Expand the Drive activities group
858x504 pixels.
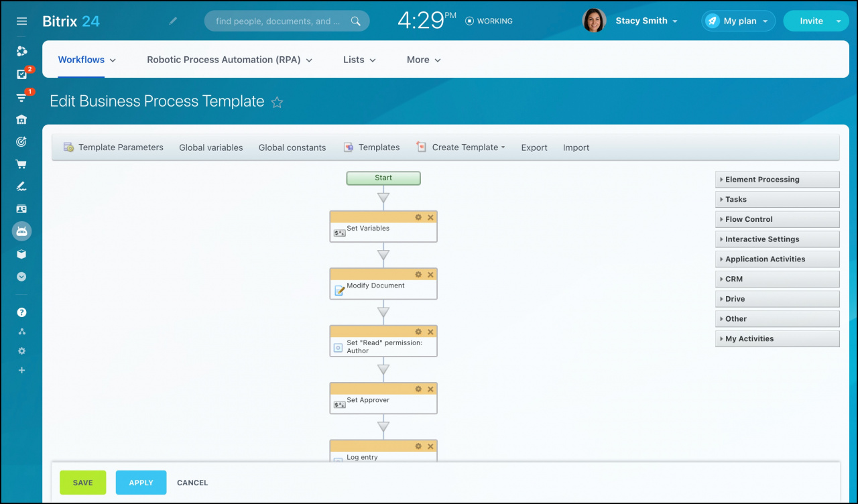click(778, 299)
